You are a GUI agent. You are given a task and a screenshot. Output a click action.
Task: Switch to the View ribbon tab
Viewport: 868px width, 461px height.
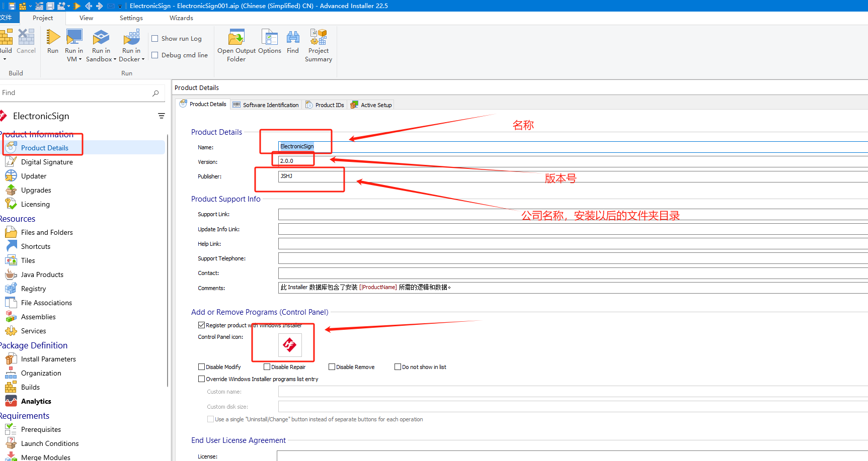[86, 18]
